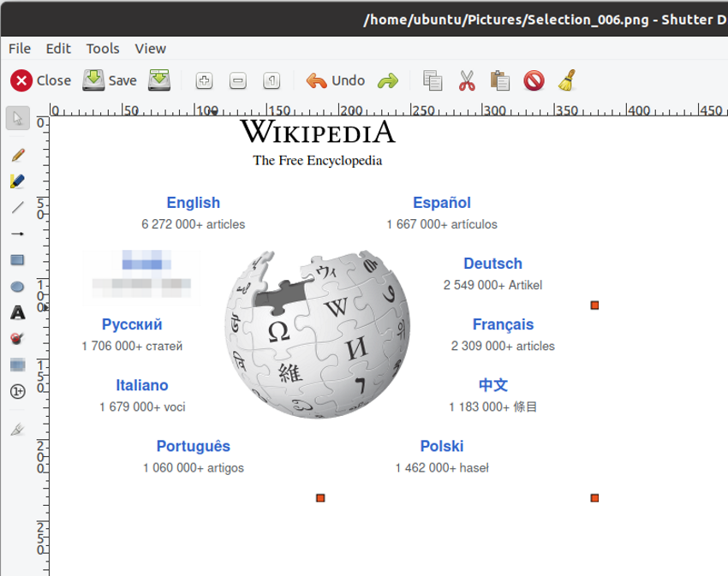Click '2 549 000+ Artikel' text
This screenshot has width=728, height=576.
(x=492, y=285)
